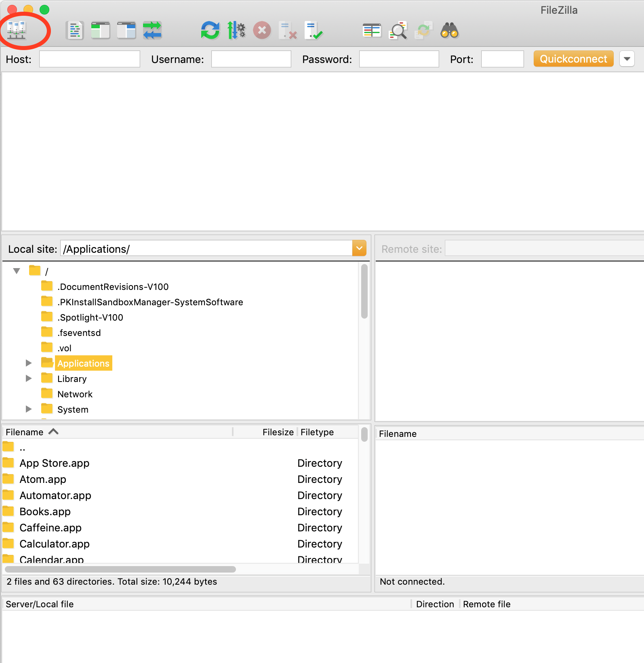Toggle directory comparison icon
644x663 pixels.
coord(398,30)
